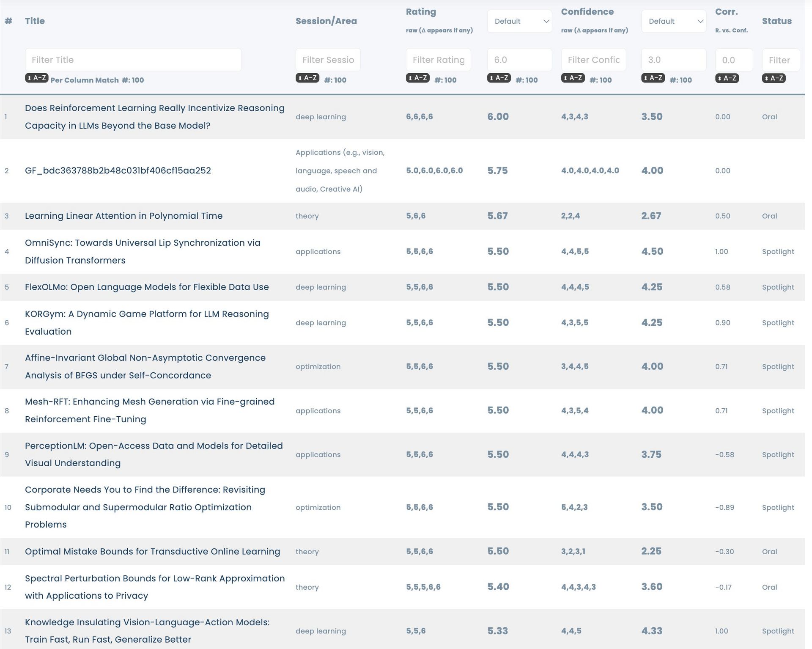Click the Corr. 0.0 threshold field
The width and height of the screenshot is (812, 649).
tap(733, 60)
